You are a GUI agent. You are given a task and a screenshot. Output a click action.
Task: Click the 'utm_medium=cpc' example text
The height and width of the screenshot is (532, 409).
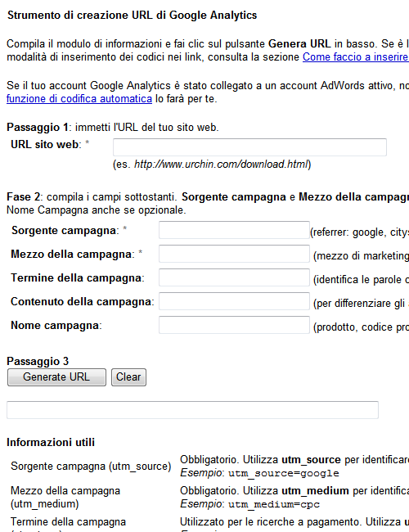pyautogui.click(x=274, y=504)
